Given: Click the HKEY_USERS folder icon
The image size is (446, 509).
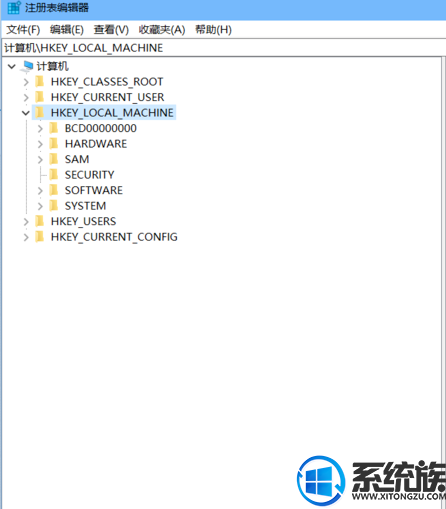Looking at the screenshot, I should [40, 221].
